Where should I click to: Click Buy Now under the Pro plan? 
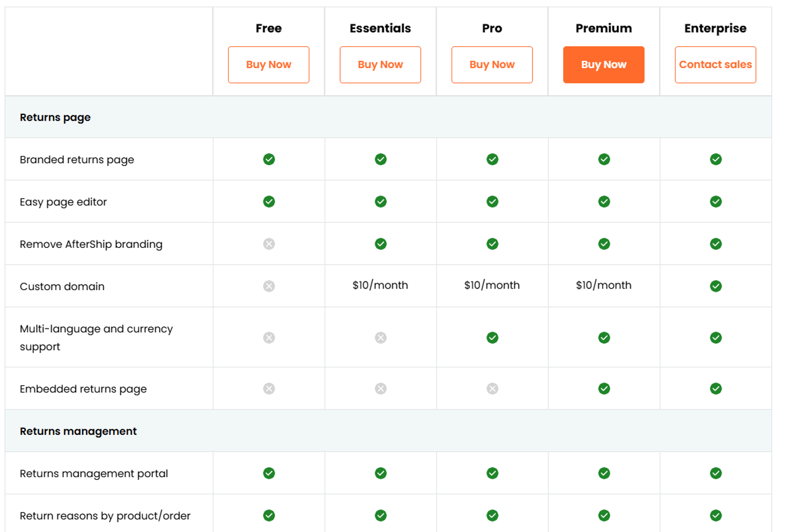coord(492,65)
